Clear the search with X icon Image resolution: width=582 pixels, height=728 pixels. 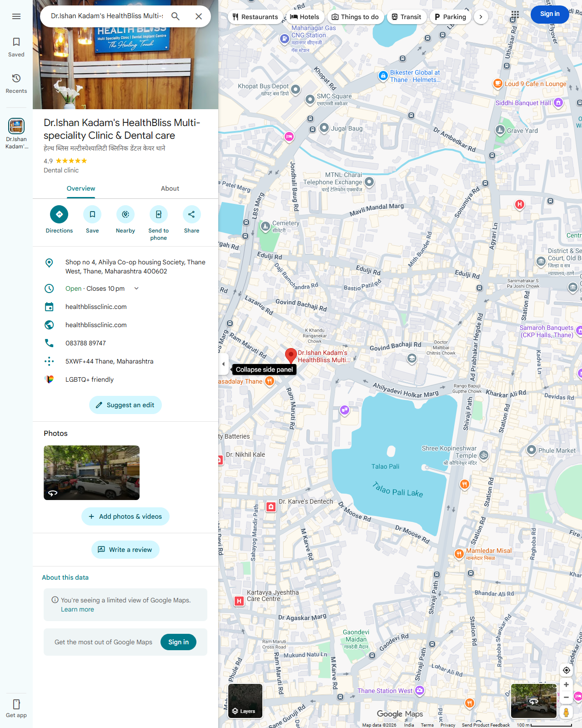point(199,16)
